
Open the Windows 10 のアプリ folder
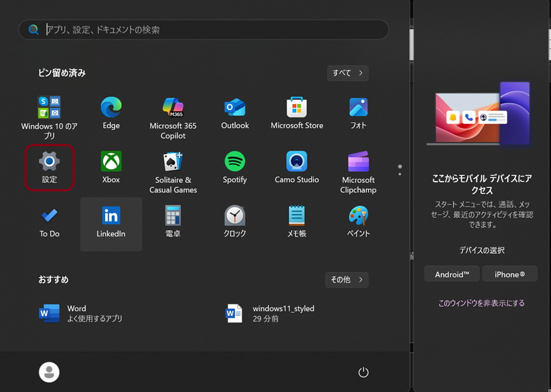click(x=50, y=113)
